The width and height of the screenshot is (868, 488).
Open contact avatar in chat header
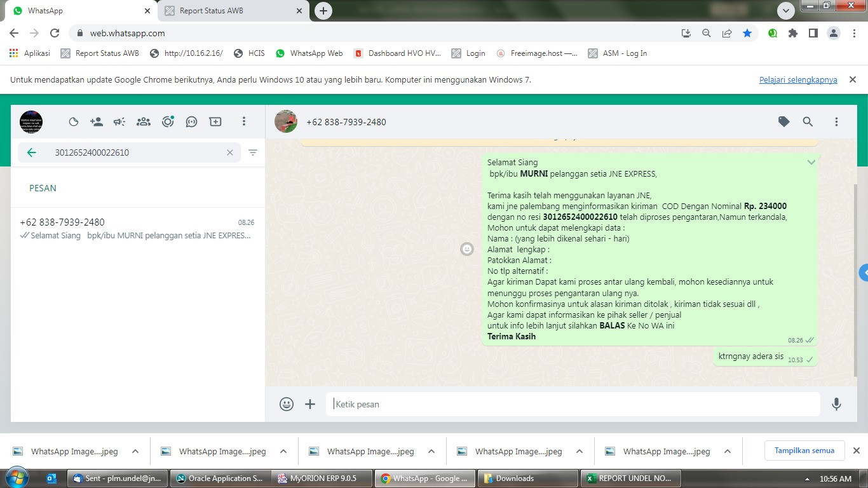point(286,121)
